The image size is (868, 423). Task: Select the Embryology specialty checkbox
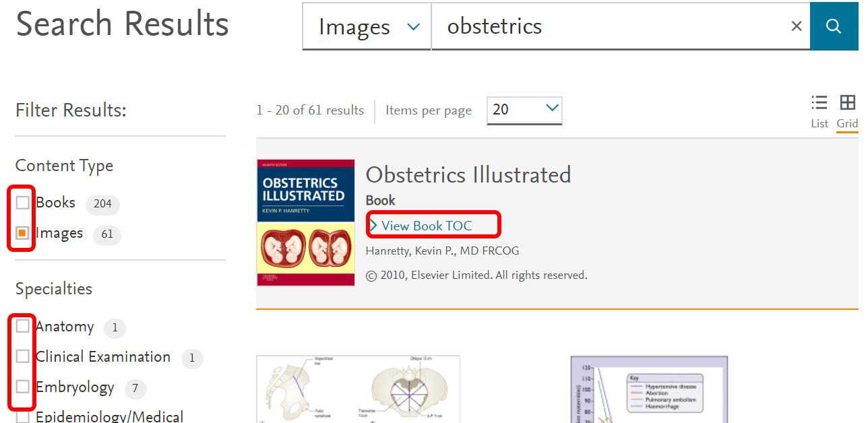coord(23,387)
